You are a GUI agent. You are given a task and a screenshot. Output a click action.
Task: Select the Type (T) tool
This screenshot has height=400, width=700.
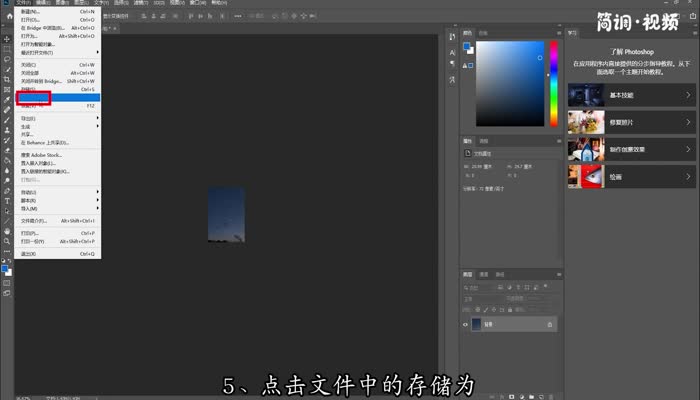tap(7, 200)
